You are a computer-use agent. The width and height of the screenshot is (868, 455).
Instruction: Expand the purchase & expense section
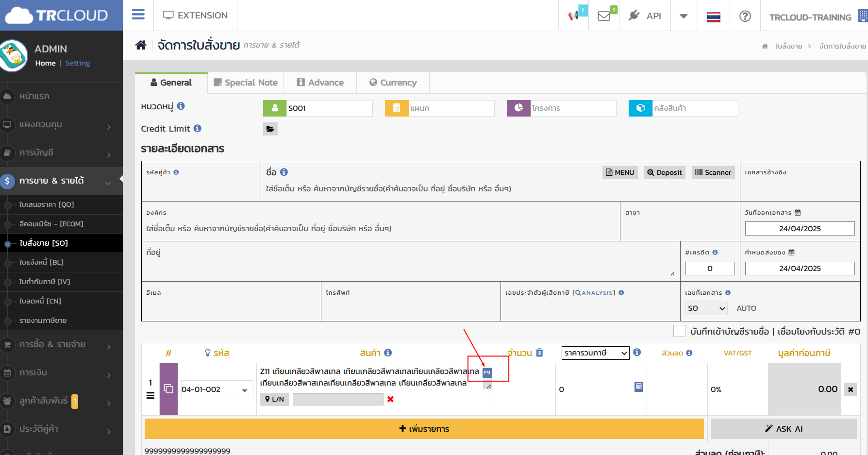point(61,345)
